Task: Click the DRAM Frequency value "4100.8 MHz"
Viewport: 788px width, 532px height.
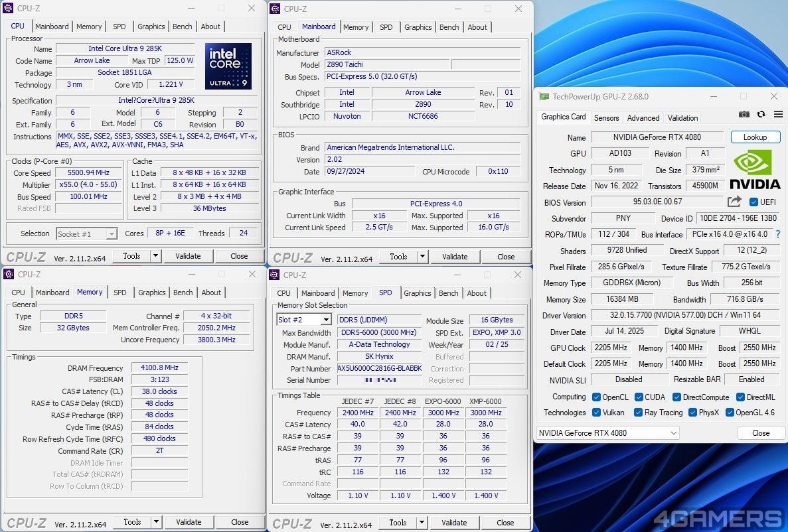Action: [x=159, y=367]
